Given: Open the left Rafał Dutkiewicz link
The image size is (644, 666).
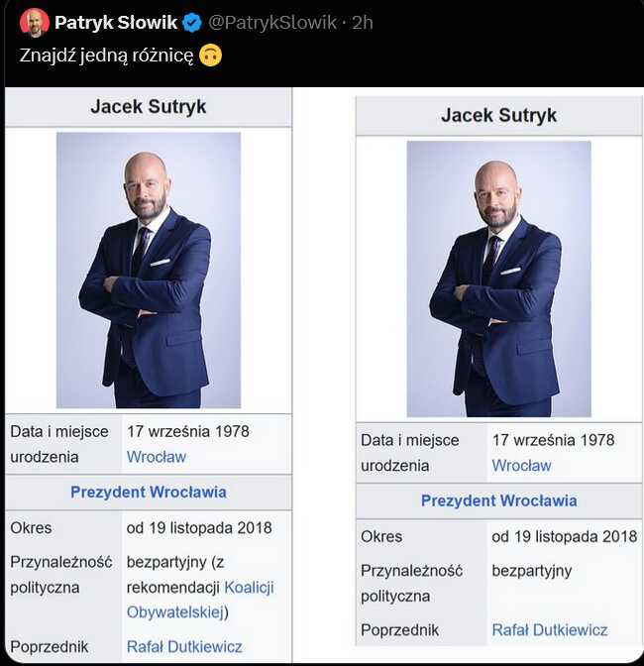Looking at the screenshot, I should coord(184,647).
